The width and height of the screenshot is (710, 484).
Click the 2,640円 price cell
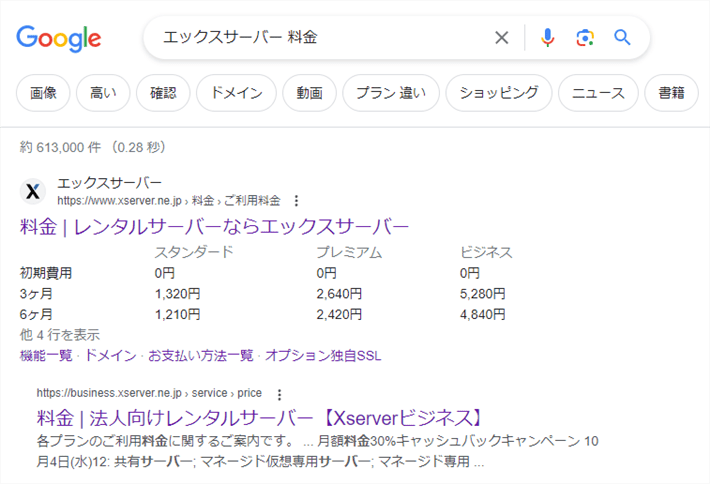coord(339,294)
